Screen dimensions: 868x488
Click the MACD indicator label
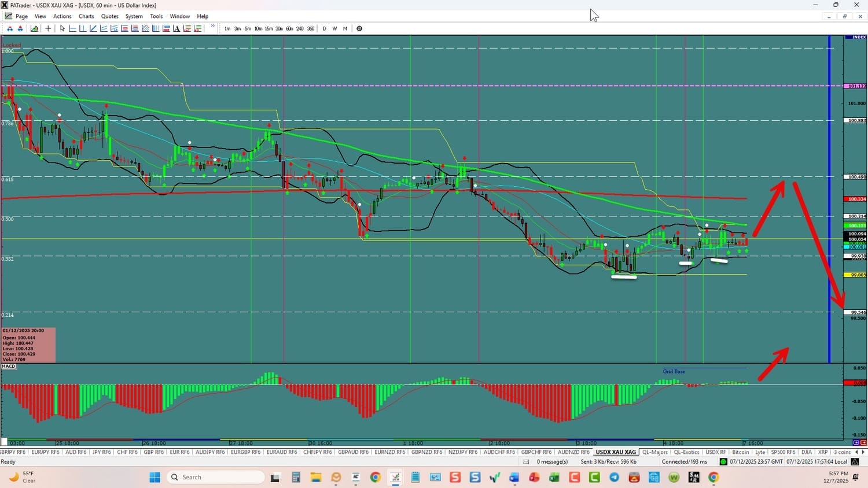point(9,367)
